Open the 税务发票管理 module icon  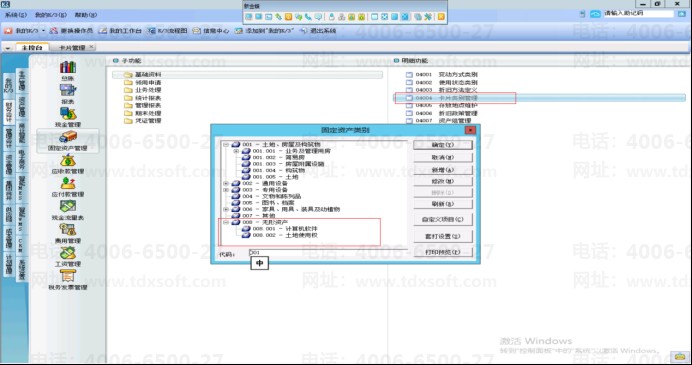tap(68, 276)
